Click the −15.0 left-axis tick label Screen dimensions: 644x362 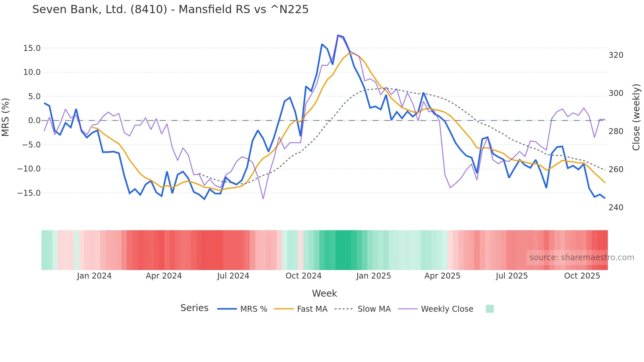29,193
